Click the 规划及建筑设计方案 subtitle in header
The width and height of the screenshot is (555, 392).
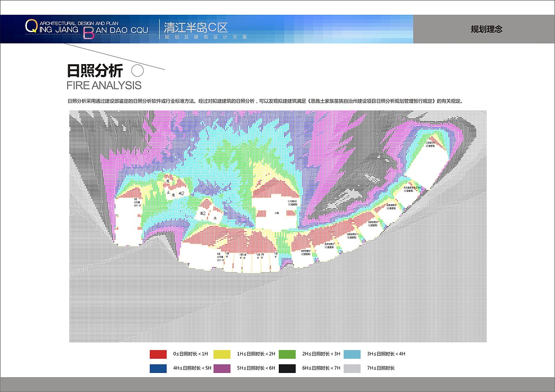[x=206, y=37]
